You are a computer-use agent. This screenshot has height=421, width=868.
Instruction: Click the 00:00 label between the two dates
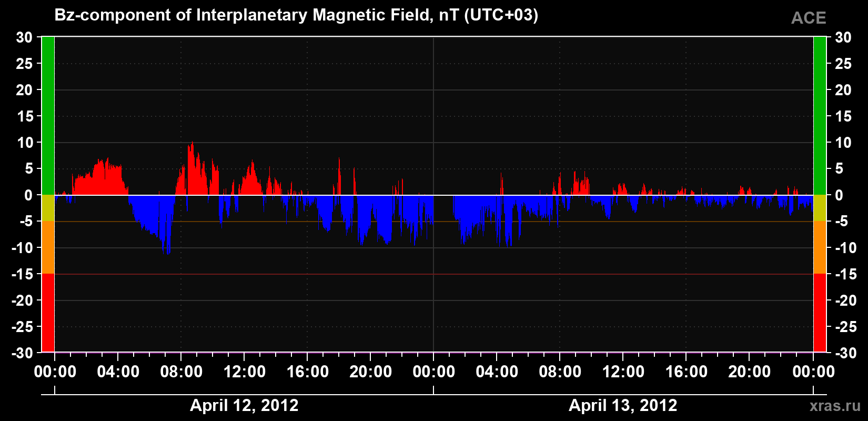(433, 372)
